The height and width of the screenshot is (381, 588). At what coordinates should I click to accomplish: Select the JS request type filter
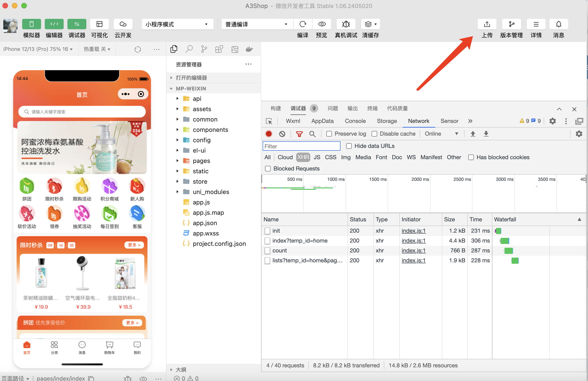pyautogui.click(x=317, y=158)
